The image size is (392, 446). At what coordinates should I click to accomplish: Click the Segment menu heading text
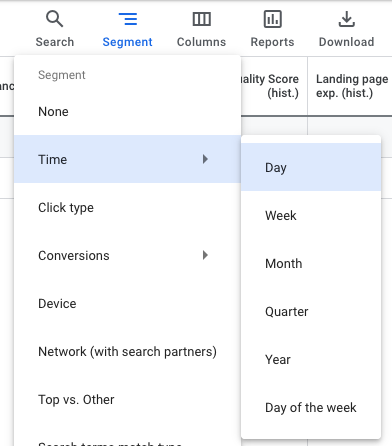62,75
